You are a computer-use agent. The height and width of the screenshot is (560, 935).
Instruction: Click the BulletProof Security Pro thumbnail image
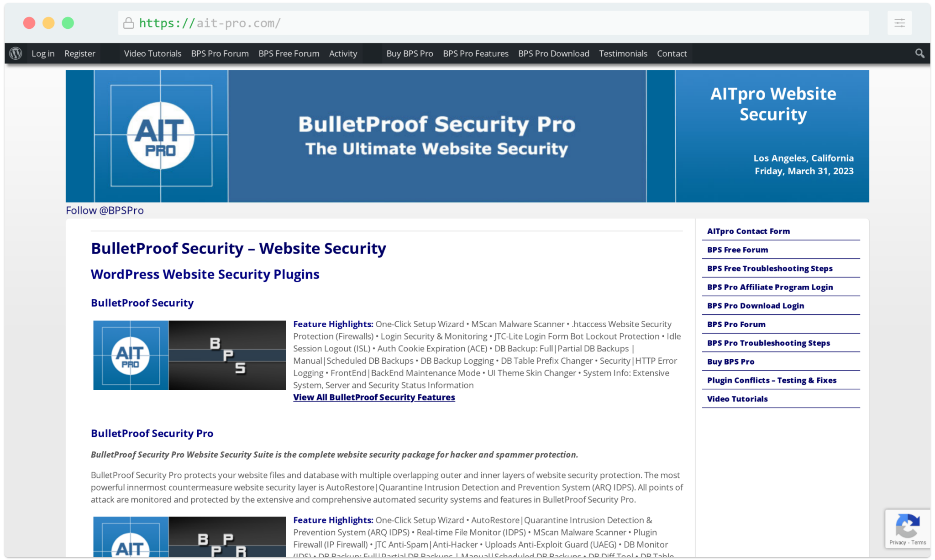pyautogui.click(x=189, y=537)
